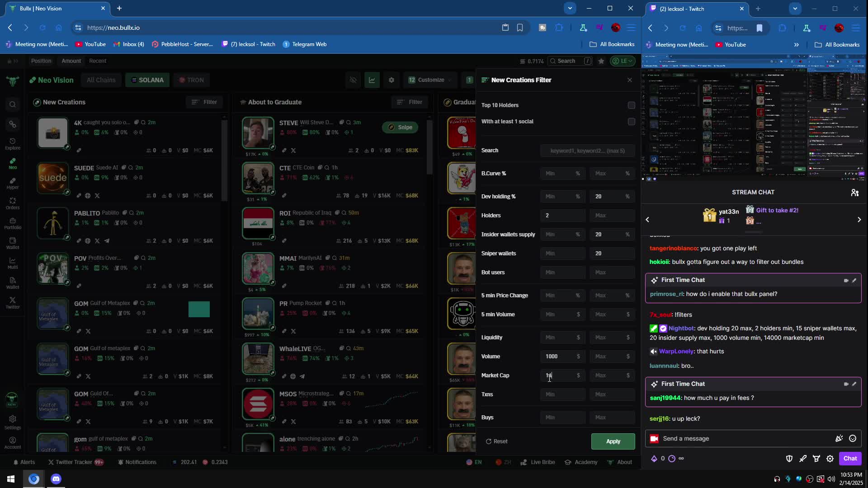Image resolution: width=868 pixels, height=488 pixels.
Task: Click the Market Cap Min field
Action: pos(562,375)
